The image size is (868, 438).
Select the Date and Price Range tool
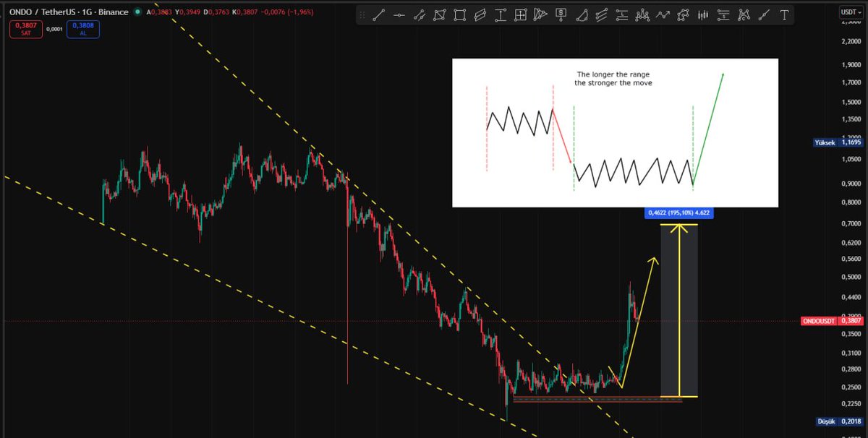pos(723,15)
